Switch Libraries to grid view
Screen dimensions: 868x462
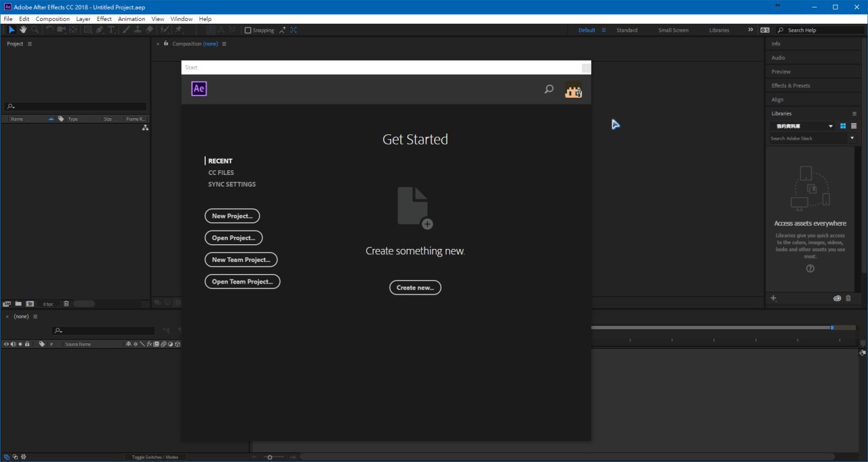pyautogui.click(x=843, y=126)
